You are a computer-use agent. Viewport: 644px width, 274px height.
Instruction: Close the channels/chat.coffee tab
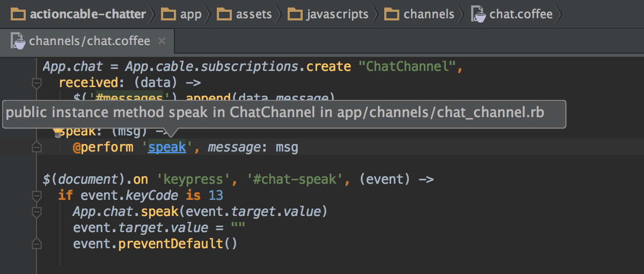162,41
